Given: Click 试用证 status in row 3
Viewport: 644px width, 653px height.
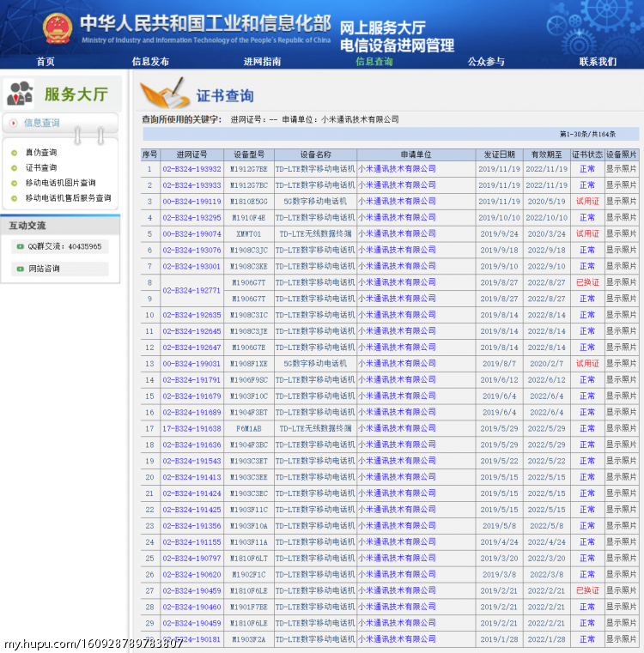Looking at the screenshot, I should 587,202.
